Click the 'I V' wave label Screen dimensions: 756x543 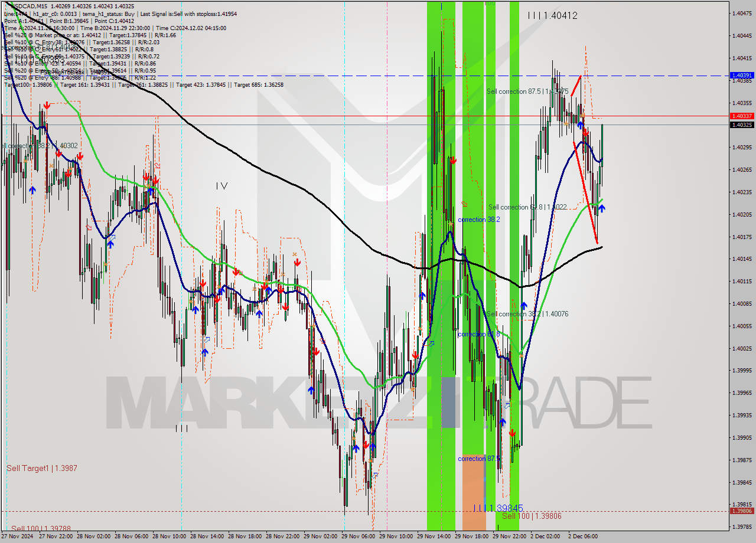point(221,186)
